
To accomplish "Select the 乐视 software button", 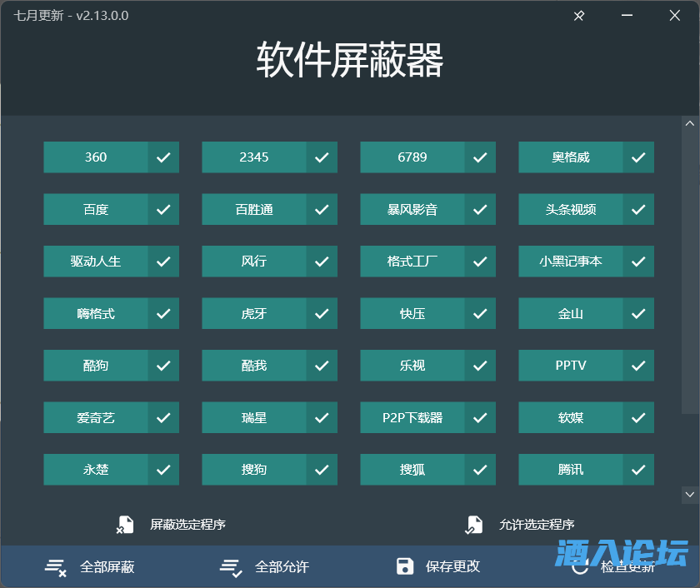I will tap(412, 366).
